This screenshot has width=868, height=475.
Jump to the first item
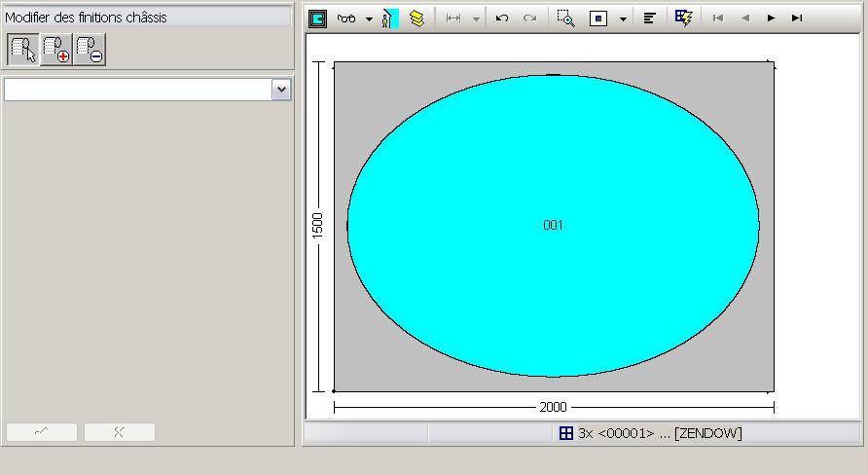718,18
